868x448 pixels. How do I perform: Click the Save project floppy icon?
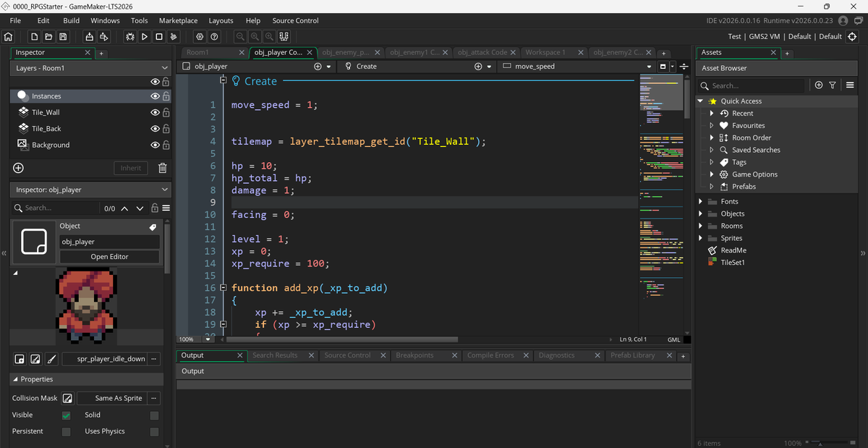64,36
